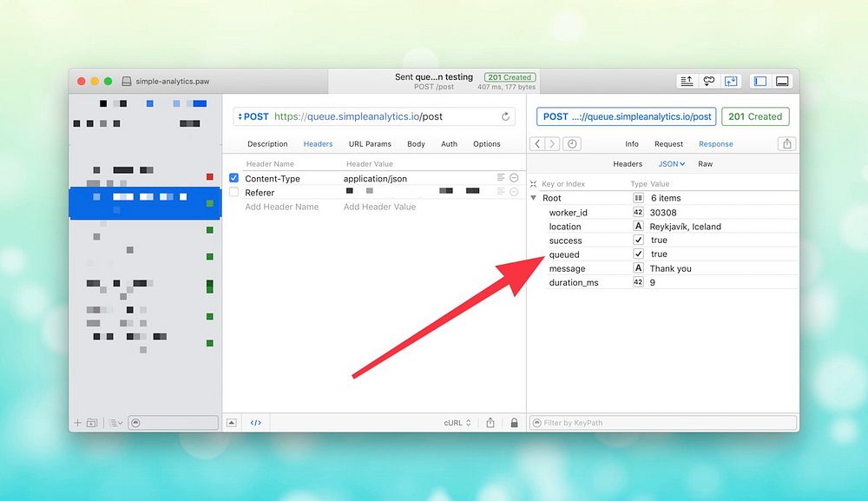Go back in the response history
Image resolution: width=868 pixels, height=501 pixels.
pos(537,144)
